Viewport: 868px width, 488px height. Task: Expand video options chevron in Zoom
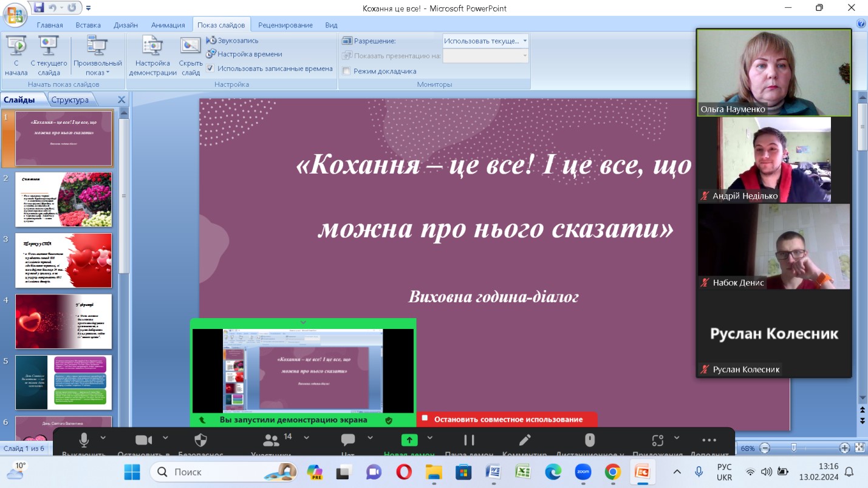[164, 437]
